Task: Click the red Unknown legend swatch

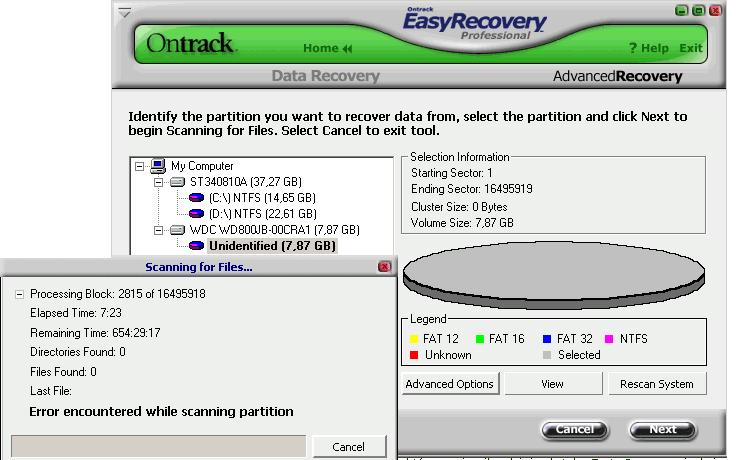Action: point(414,355)
